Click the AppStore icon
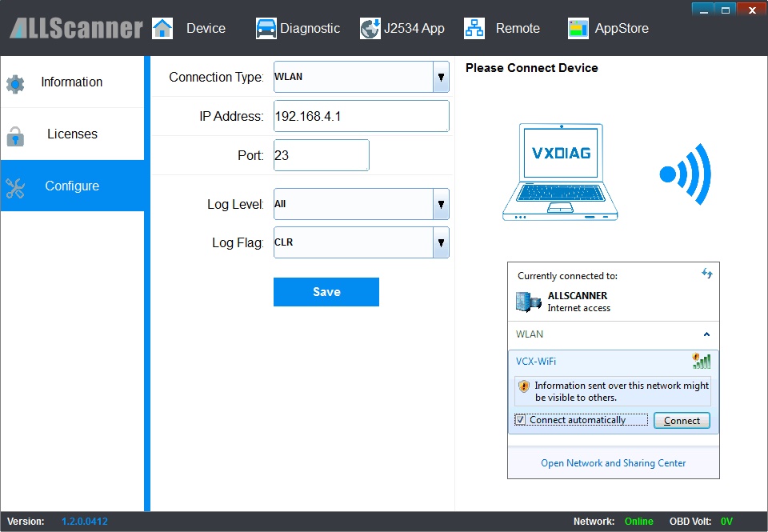 (578, 29)
